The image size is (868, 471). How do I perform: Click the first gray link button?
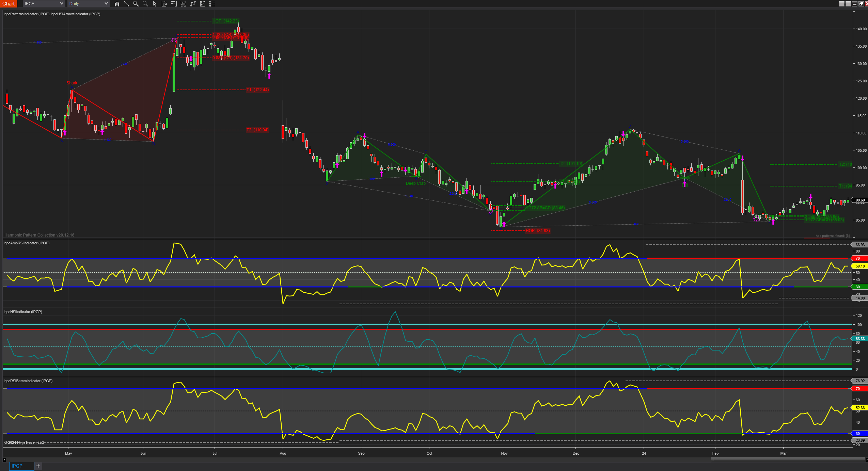[x=842, y=4]
